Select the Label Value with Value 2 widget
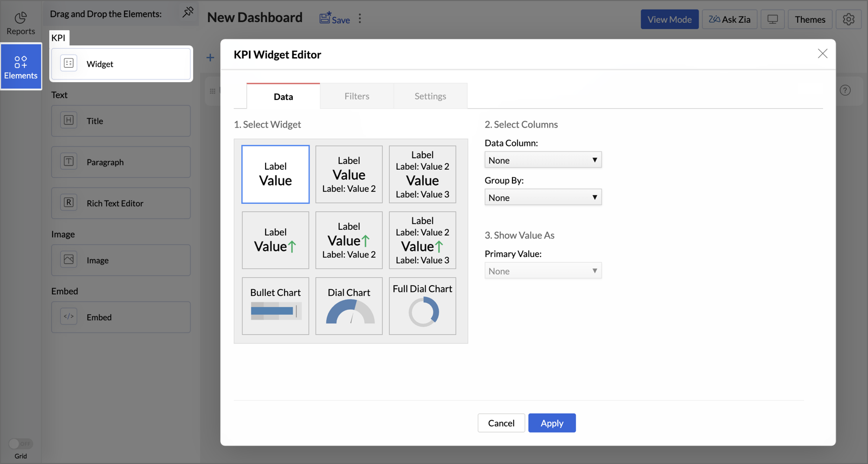 tap(349, 174)
